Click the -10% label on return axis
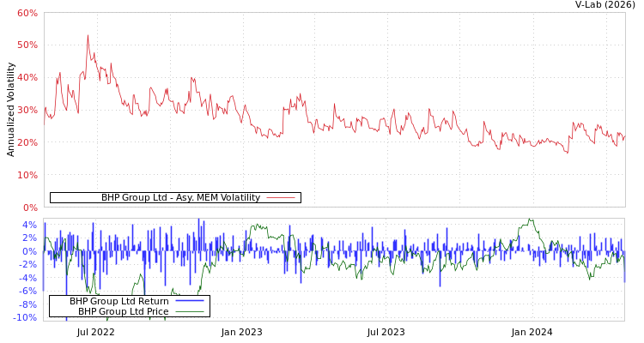 [26, 318]
